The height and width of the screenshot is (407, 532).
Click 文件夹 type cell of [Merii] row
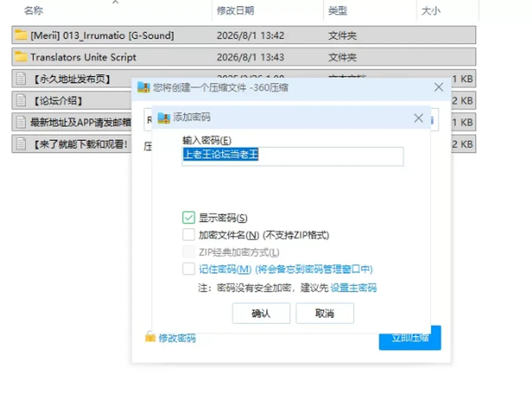[x=342, y=35]
